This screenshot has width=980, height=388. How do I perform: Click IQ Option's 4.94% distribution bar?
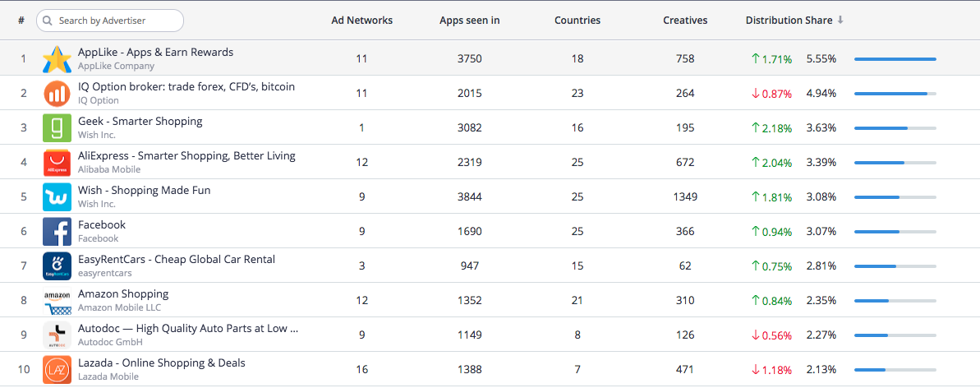coord(895,93)
